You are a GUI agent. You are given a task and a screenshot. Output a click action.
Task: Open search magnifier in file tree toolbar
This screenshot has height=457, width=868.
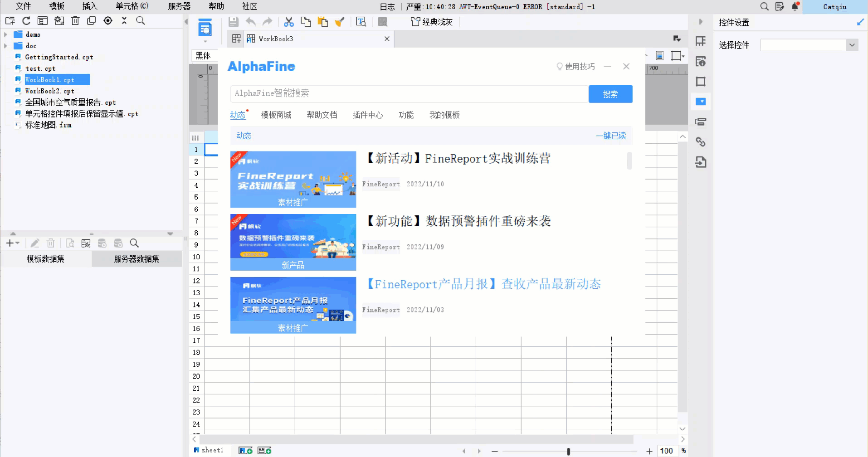coord(141,20)
